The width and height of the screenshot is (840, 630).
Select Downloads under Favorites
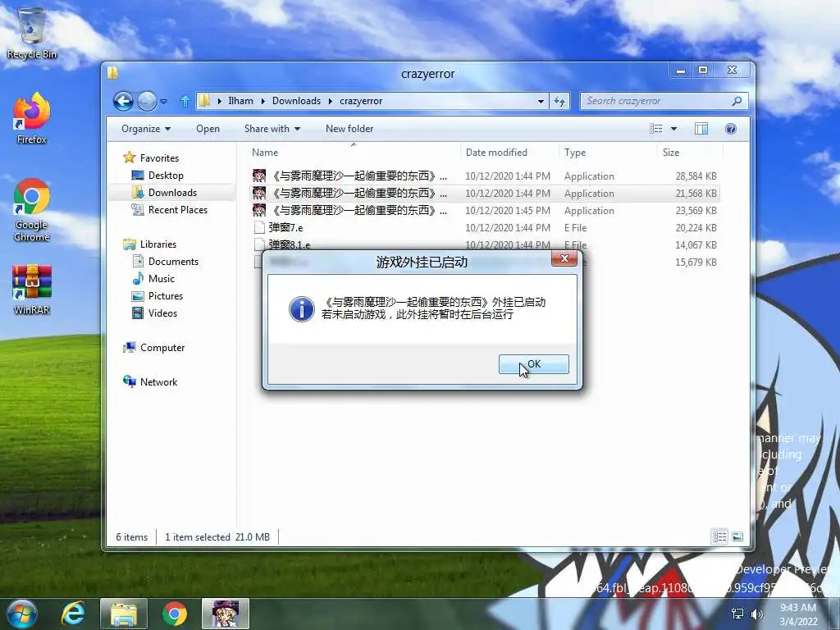(172, 192)
